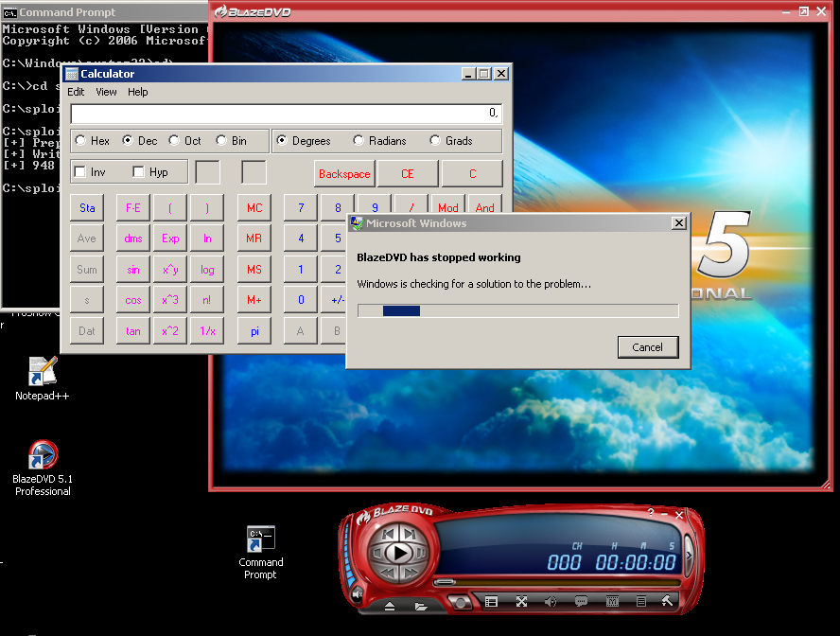Select the Hex radio button
The height and width of the screenshot is (636, 840).
pos(80,141)
